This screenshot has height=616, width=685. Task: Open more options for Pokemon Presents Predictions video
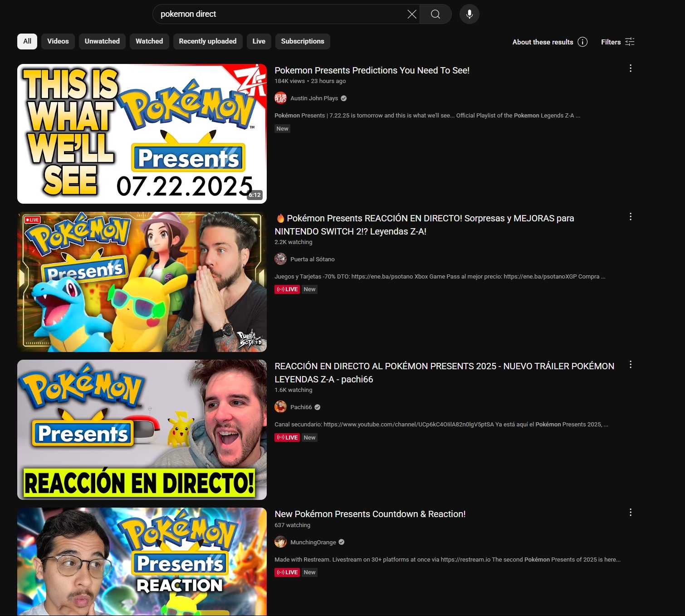pos(631,68)
